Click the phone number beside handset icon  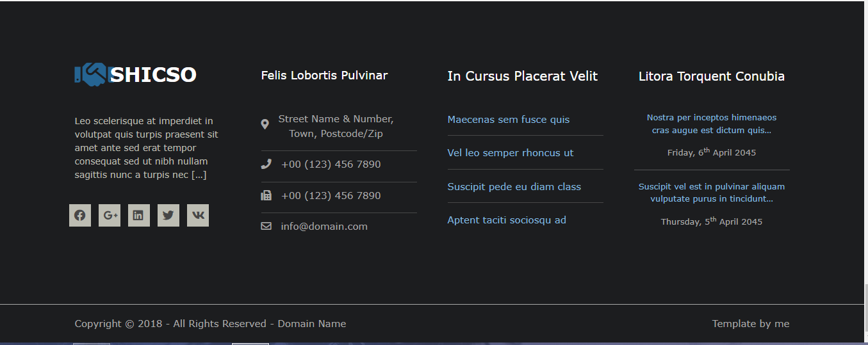(x=331, y=164)
